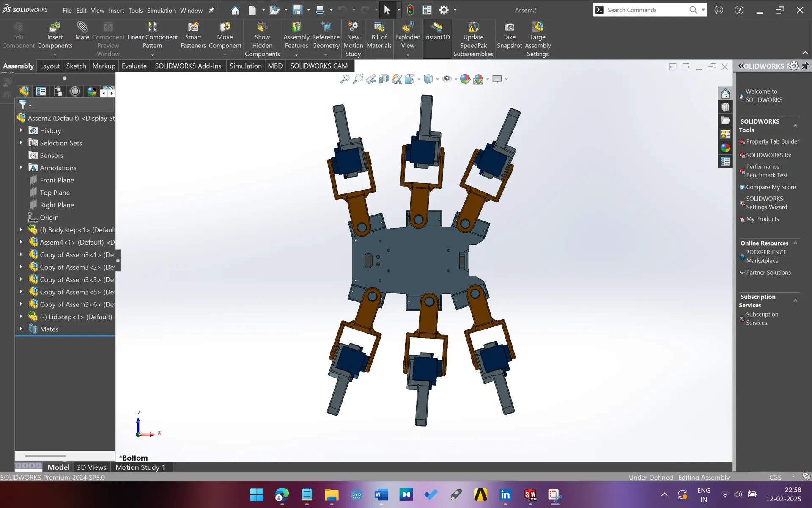Open Large Assembly Settings
This screenshot has height=508, width=812.
538,39
